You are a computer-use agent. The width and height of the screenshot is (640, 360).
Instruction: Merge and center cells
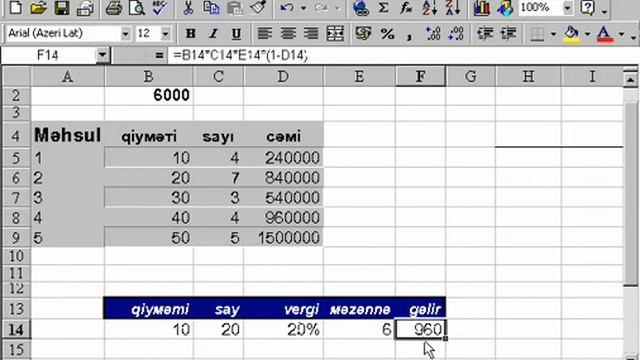click(335, 33)
